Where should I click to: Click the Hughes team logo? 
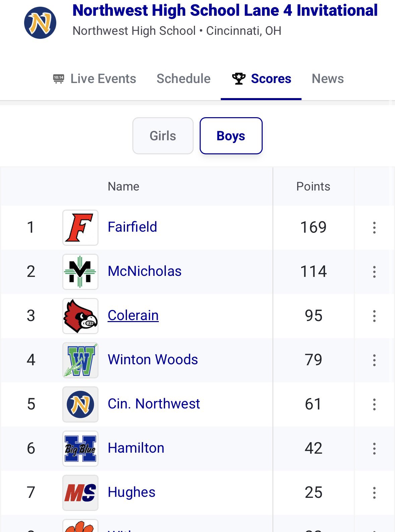80,493
